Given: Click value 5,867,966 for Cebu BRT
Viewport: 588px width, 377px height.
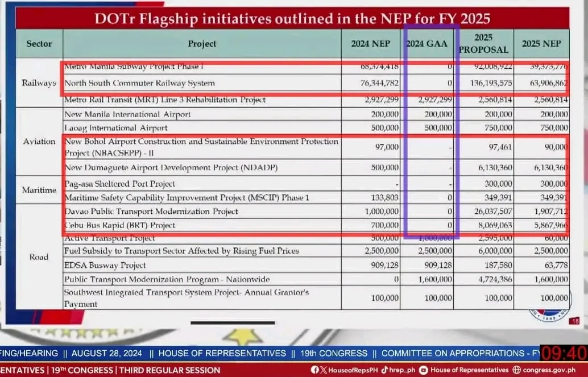Looking at the screenshot, I should (551, 225).
